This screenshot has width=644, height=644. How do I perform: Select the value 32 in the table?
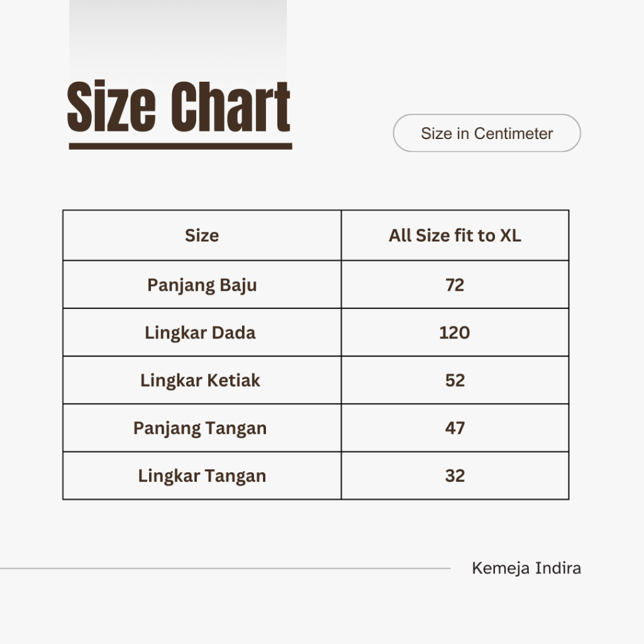(455, 476)
